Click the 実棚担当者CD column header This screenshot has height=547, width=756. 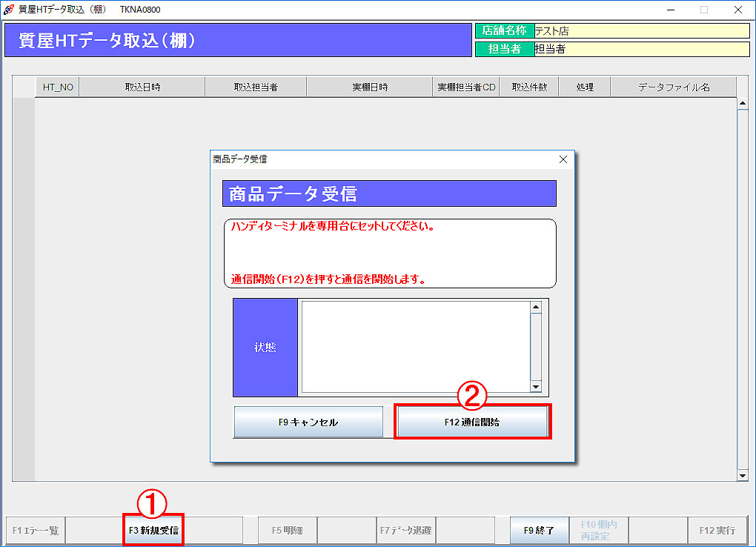pyautogui.click(x=466, y=87)
